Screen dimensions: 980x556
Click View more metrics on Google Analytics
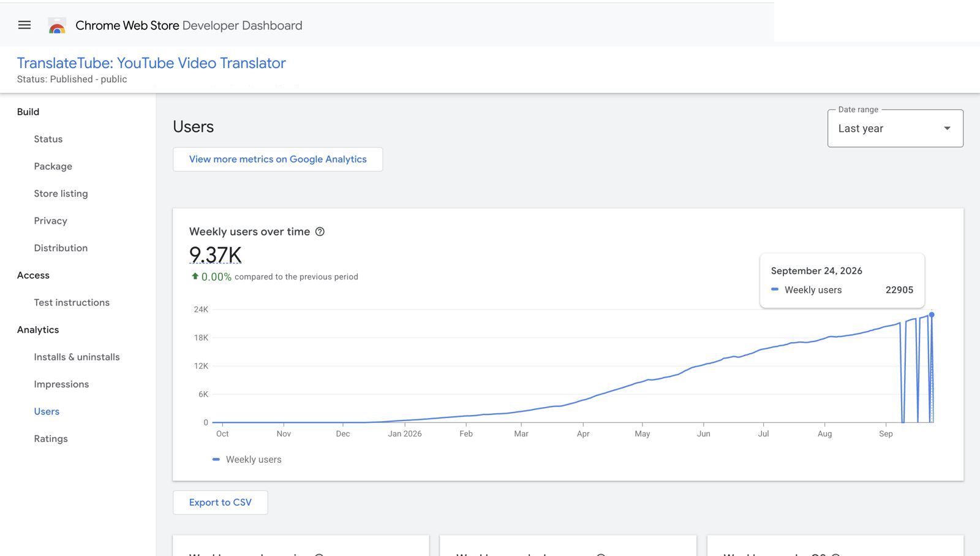277,159
